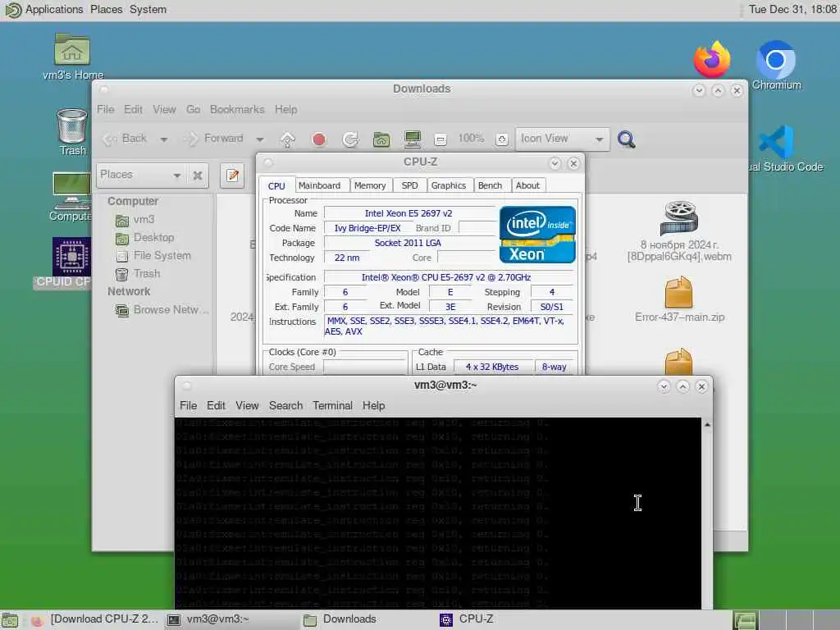This screenshot has height=630, width=840.
Task: Click the Name field showing Intel Xeon E5 2697 v2
Action: tap(409, 213)
